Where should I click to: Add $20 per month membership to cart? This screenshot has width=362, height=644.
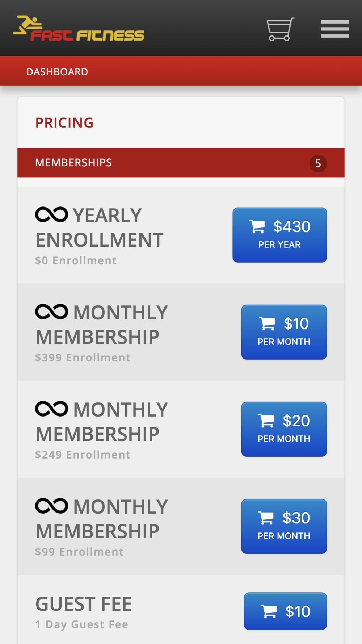[284, 429]
